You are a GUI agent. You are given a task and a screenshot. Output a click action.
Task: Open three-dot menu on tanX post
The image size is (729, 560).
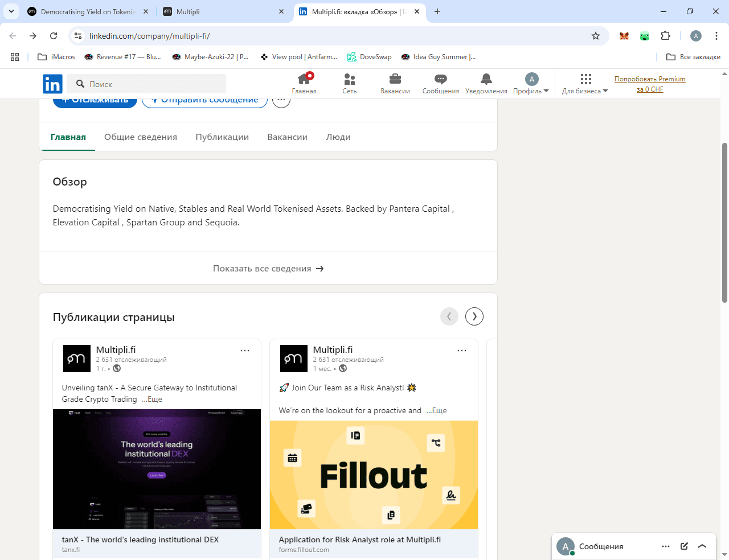[x=245, y=351]
